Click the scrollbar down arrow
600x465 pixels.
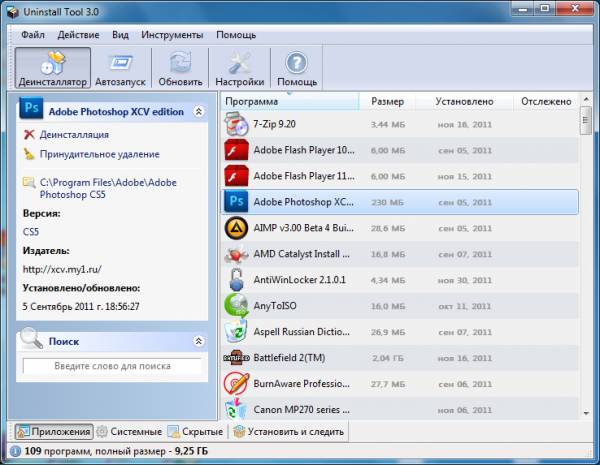pyautogui.click(x=586, y=413)
